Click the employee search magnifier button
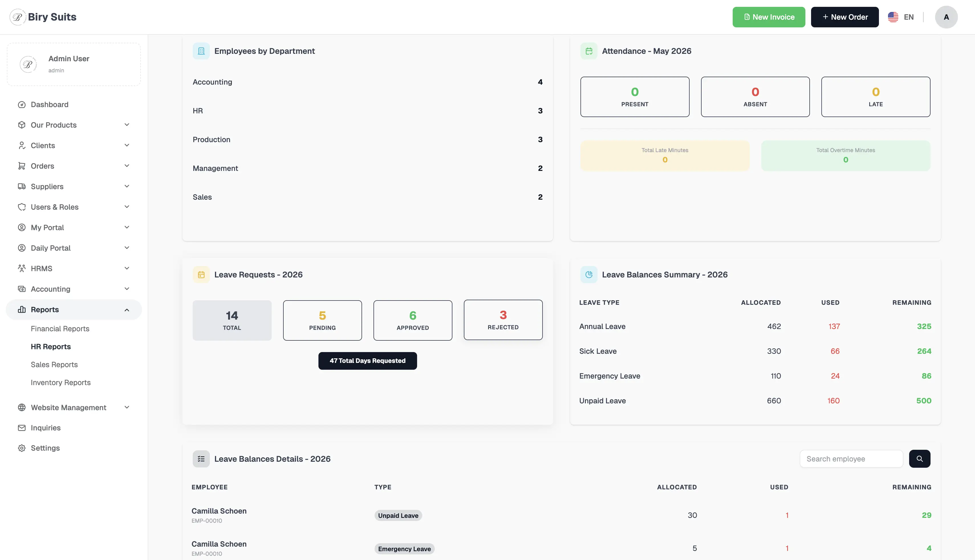 920,459
